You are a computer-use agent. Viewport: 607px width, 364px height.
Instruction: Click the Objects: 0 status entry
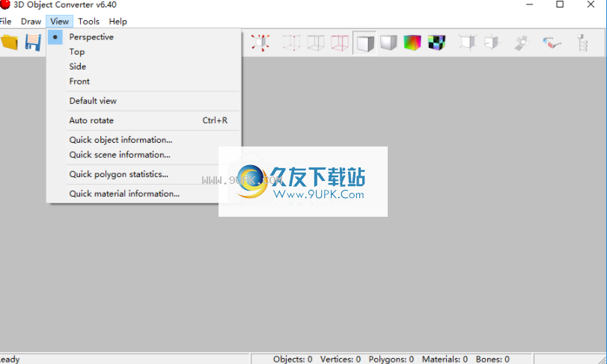click(x=293, y=359)
